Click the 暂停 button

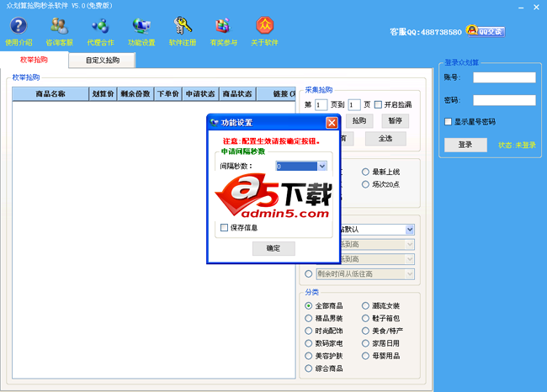pos(395,120)
